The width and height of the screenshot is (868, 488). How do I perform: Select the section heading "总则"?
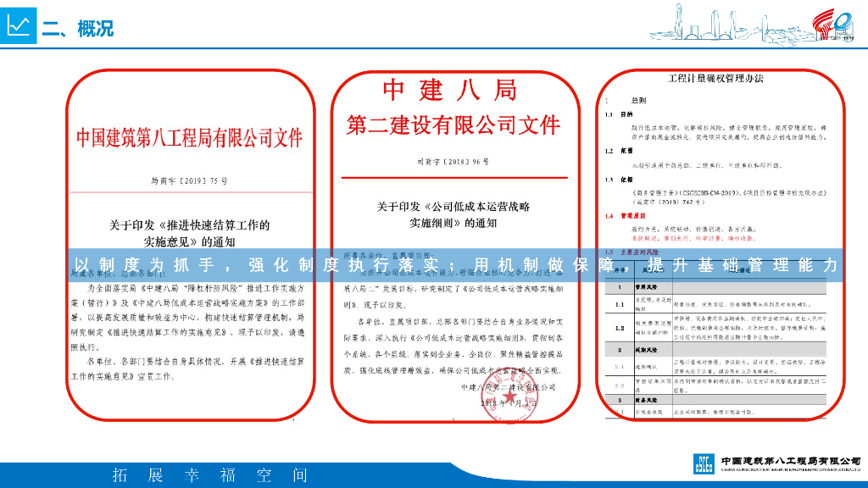(638, 101)
